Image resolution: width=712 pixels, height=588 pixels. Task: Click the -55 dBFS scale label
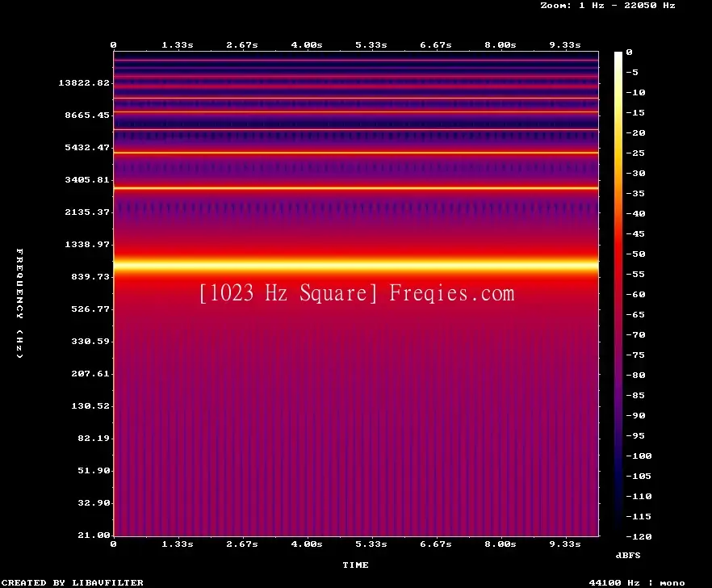point(635,274)
